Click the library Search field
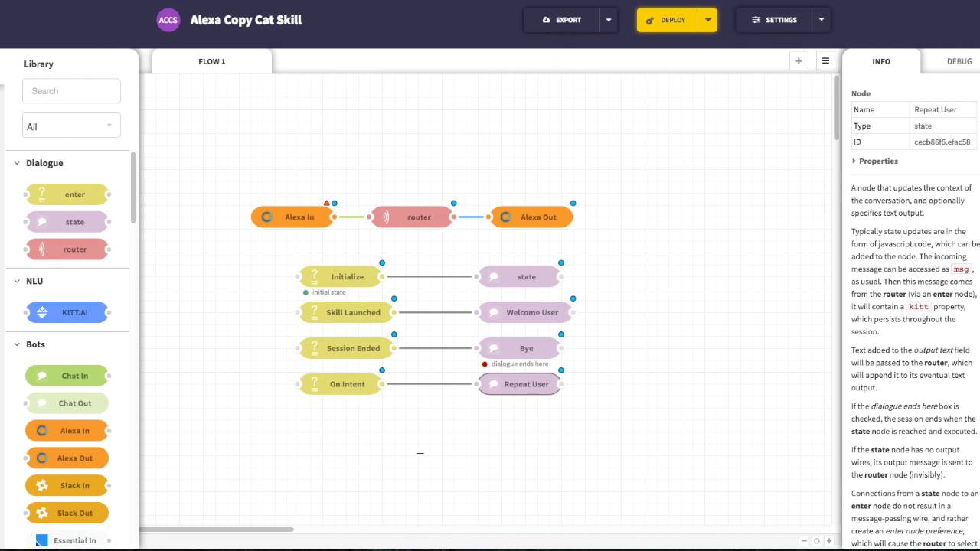The image size is (980, 551). pyautogui.click(x=71, y=91)
